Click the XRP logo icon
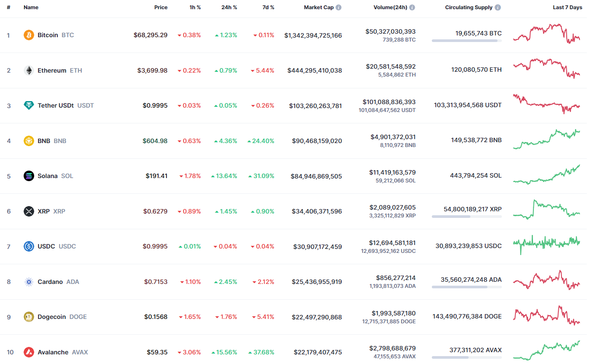The height and width of the screenshot is (364, 614). coord(28,211)
